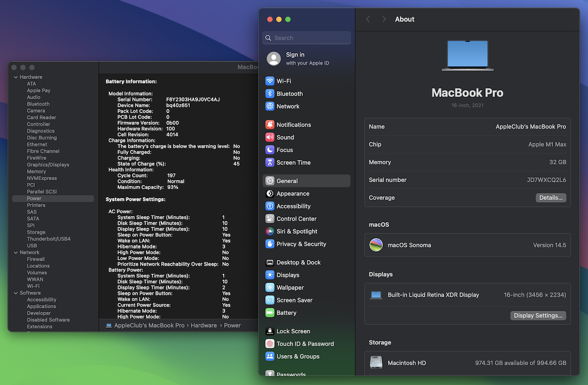Select Power in System Information sidebar

click(53, 198)
